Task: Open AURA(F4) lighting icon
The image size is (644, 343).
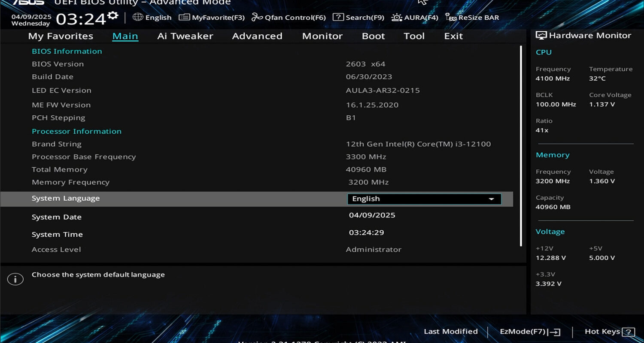Action: (397, 17)
